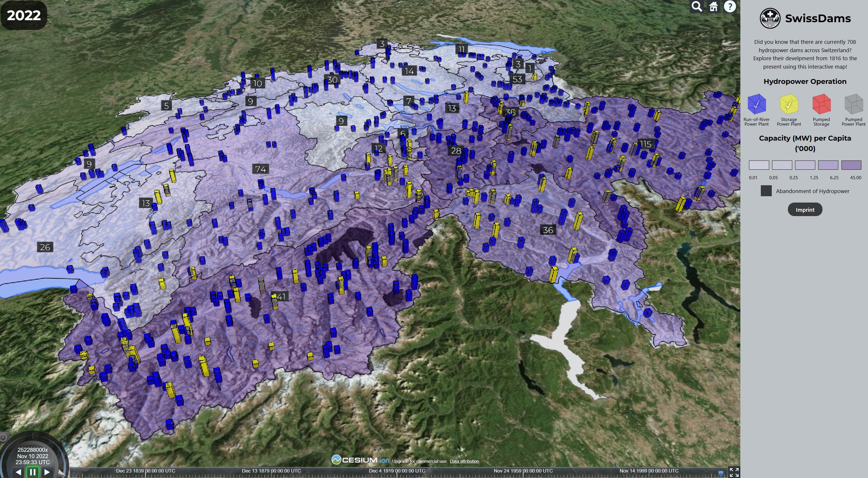
Task: Click the shuttle ring speed pointer
Action: coord(61,473)
